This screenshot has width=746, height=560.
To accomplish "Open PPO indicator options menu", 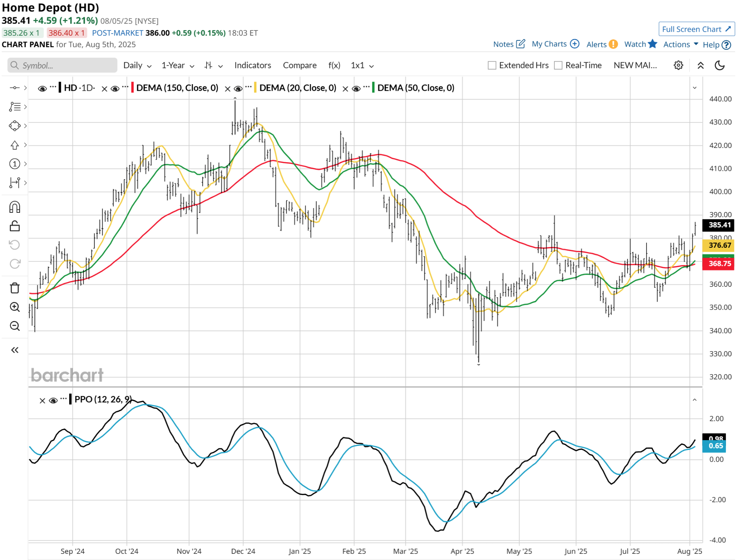I will (64, 398).
